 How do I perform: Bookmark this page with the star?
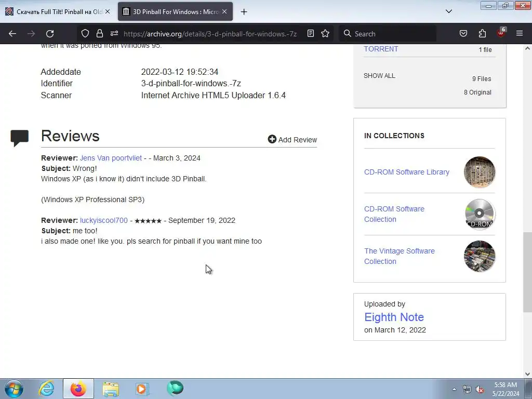point(325,34)
